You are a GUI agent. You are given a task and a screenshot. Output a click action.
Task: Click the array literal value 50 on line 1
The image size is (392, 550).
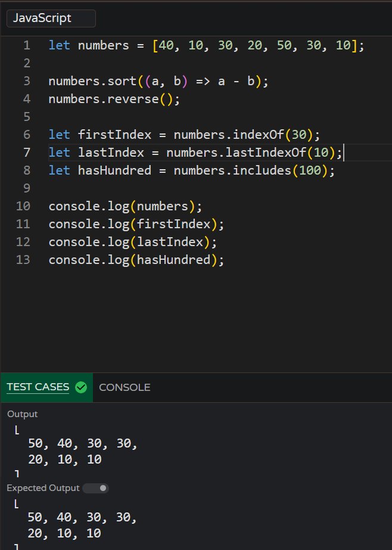click(x=284, y=45)
